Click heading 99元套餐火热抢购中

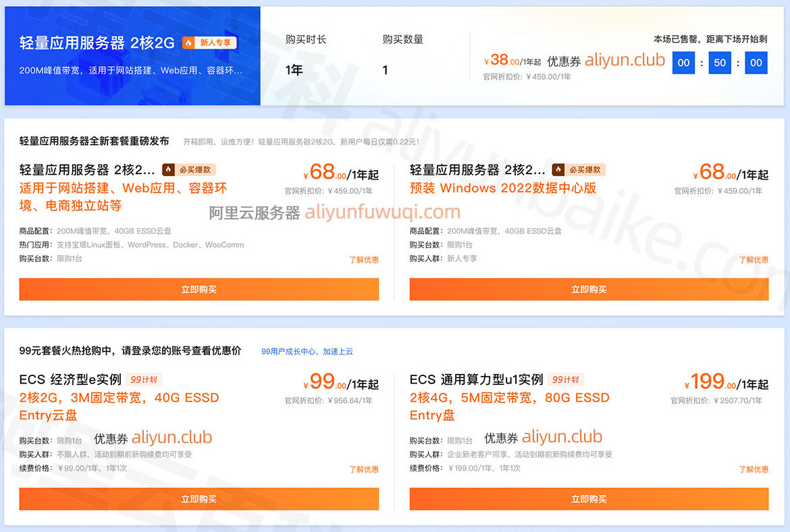pos(130,350)
